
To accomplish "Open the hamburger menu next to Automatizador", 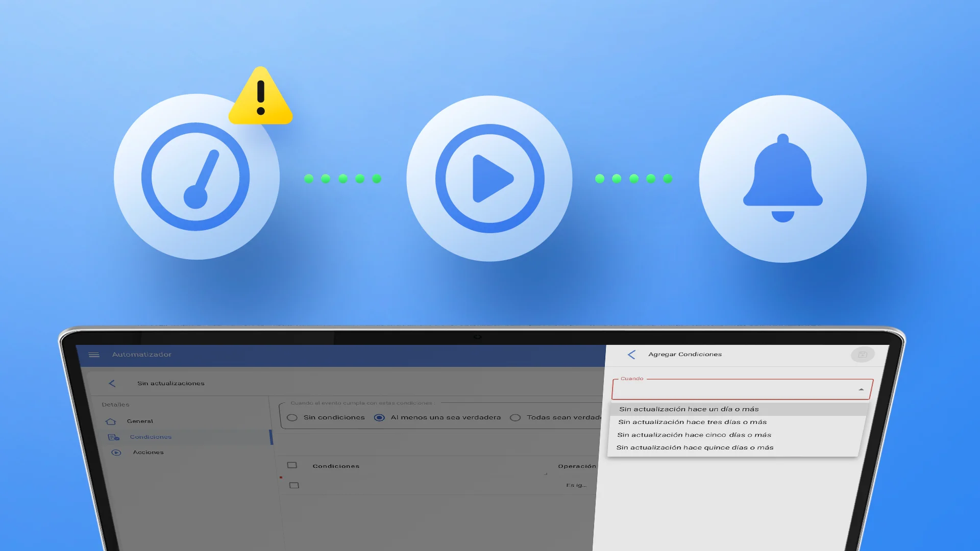I will (94, 355).
